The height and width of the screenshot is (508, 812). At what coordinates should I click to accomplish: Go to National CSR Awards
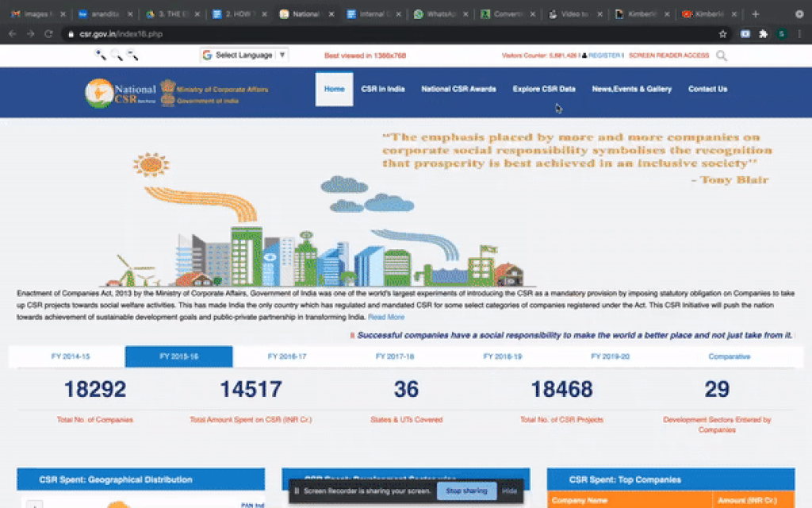(458, 89)
